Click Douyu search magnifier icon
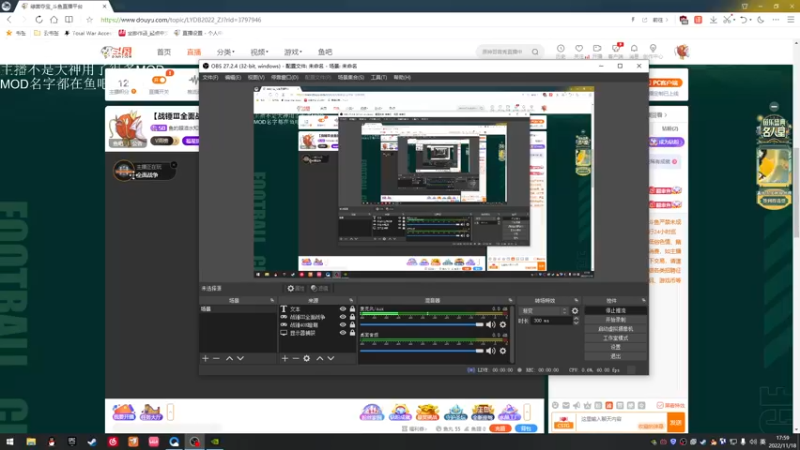This screenshot has height=450, width=800. tap(535, 52)
